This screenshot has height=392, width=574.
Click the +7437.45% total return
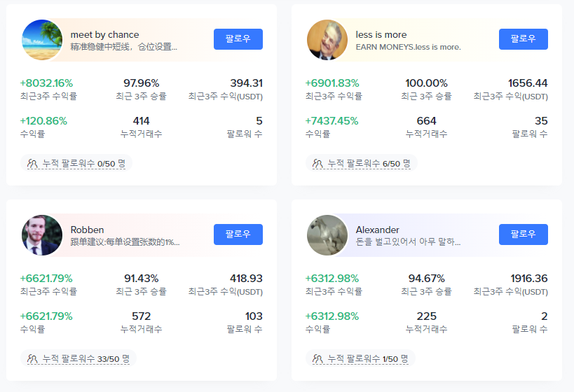[332, 121]
